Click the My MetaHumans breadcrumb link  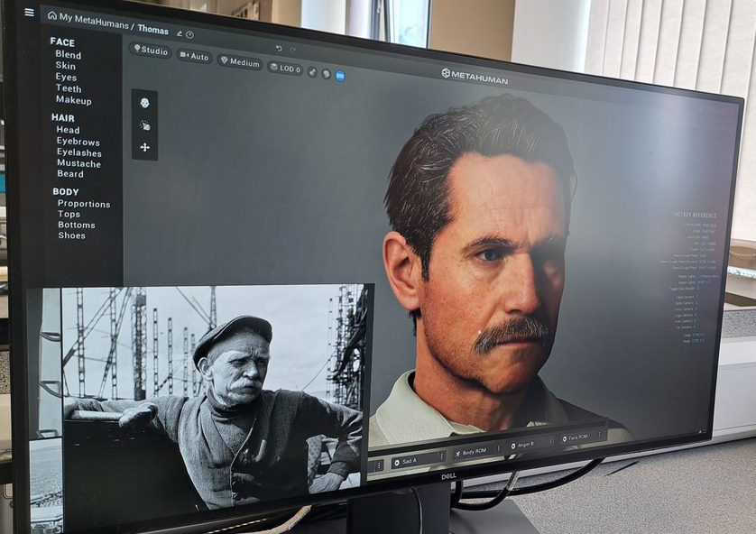click(95, 17)
